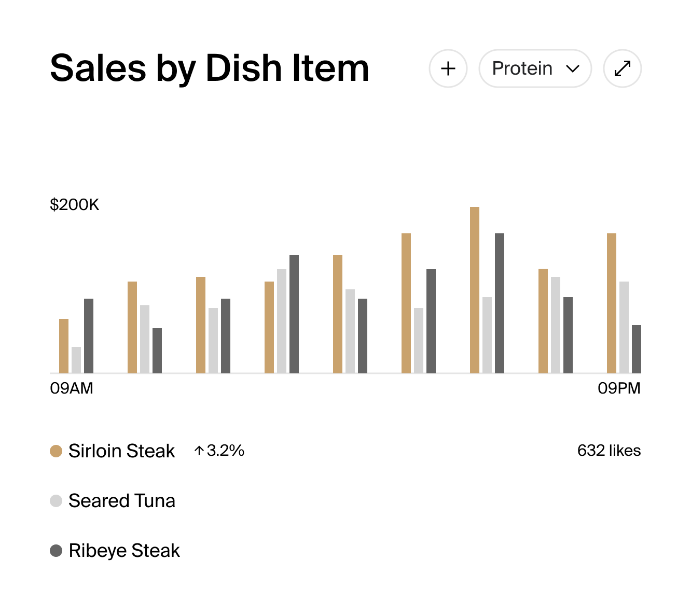
Task: Open the Protein category dropdown
Action: [535, 68]
